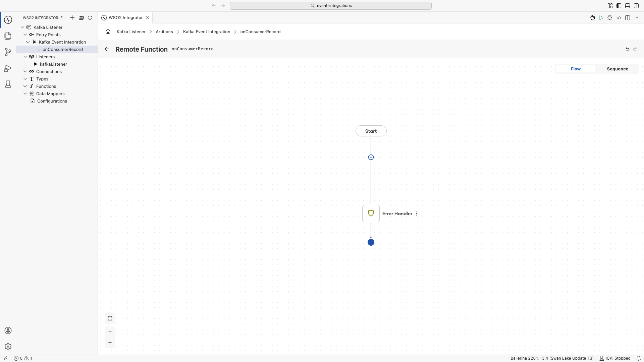Customize the editor layout

click(610, 6)
